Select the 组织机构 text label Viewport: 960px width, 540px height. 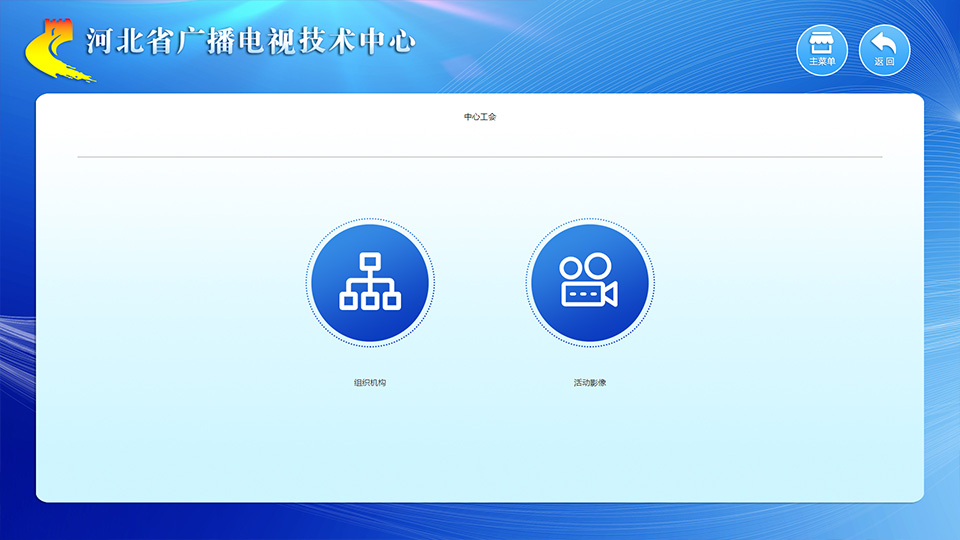[370, 383]
